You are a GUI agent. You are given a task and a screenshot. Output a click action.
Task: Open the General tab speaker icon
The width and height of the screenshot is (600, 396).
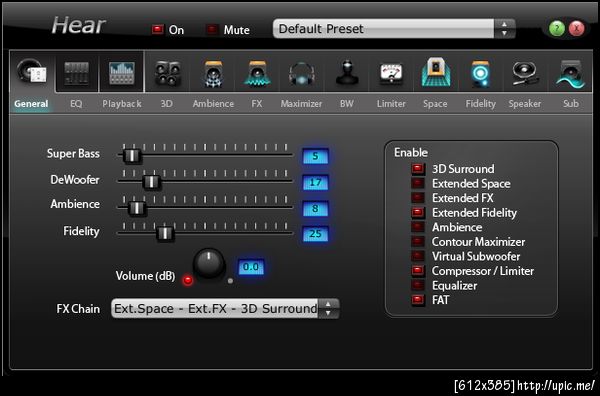[x=32, y=72]
